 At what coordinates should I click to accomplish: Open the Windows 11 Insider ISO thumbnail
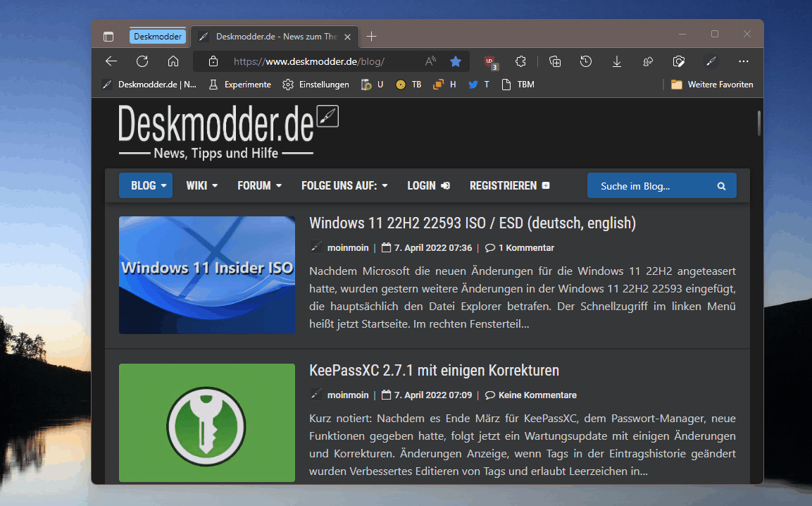pyautogui.click(x=206, y=276)
